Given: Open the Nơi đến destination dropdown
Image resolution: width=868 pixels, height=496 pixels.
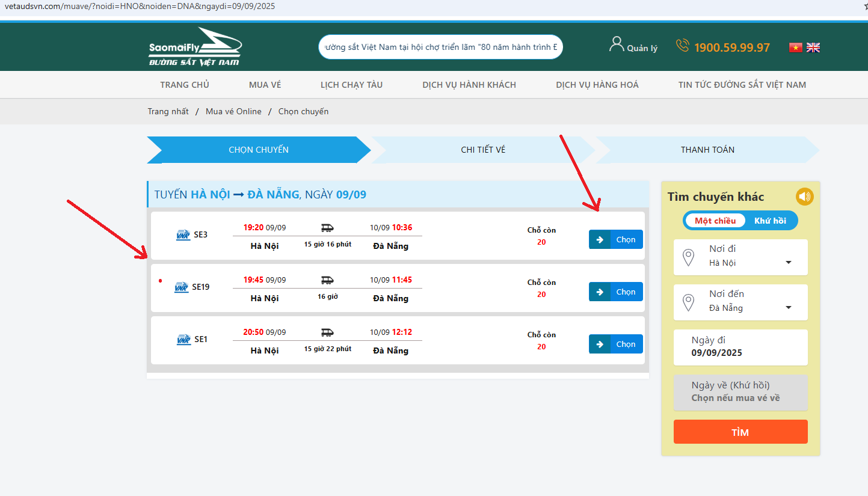Looking at the screenshot, I should point(740,302).
